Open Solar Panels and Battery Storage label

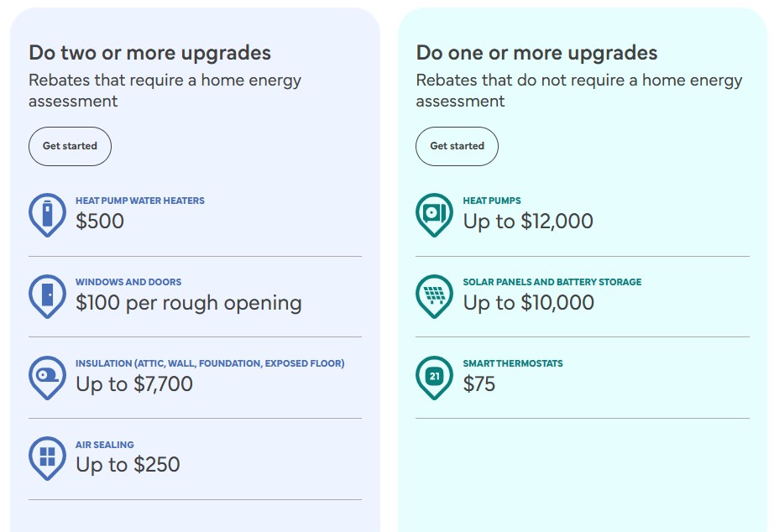click(x=552, y=283)
